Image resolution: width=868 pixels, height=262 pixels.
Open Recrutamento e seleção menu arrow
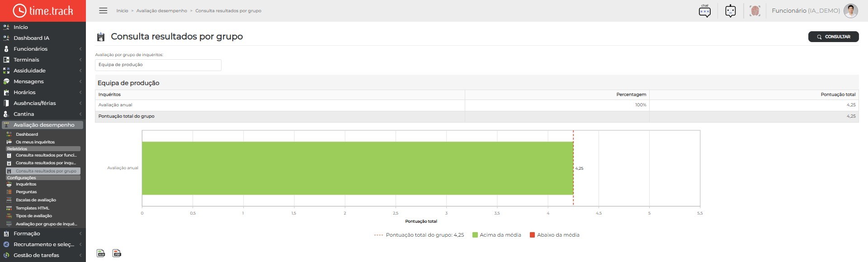point(80,244)
